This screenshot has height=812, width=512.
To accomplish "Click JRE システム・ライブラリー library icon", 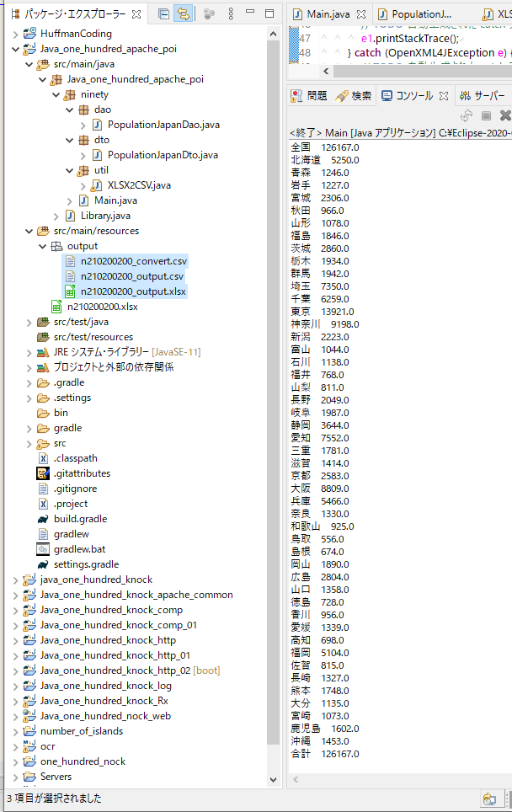I will tap(43, 353).
